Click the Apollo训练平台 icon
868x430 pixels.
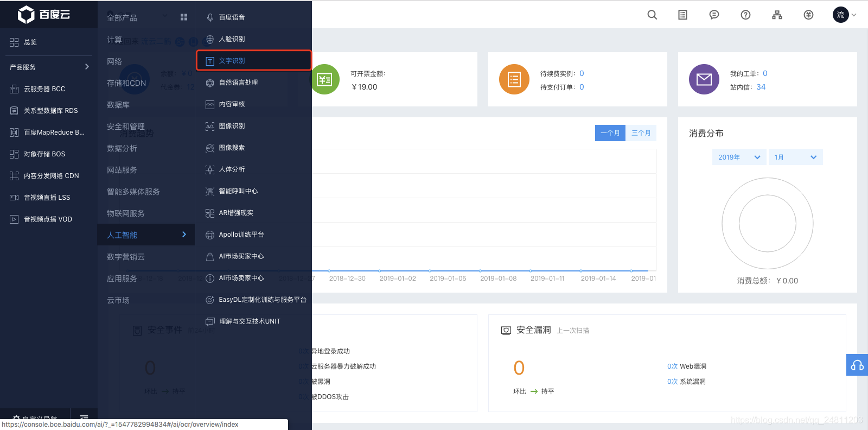point(210,235)
